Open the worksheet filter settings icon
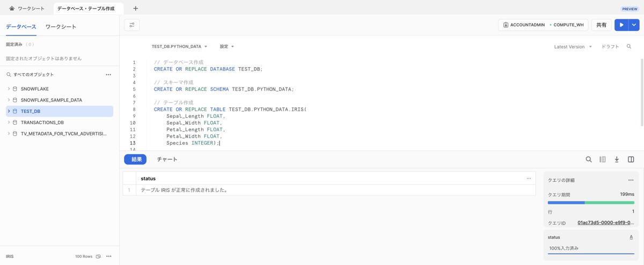644x265 pixels. [131, 25]
